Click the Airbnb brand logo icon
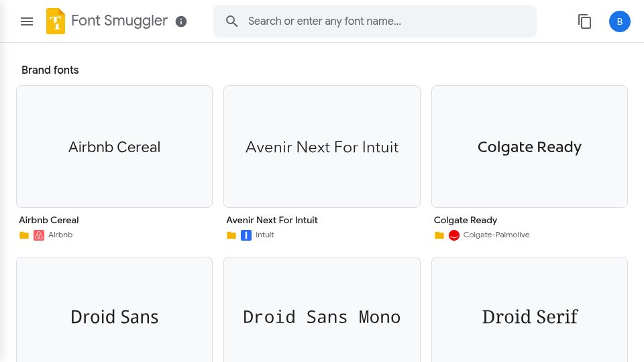Screen dimensions: 644x362 (39, 235)
